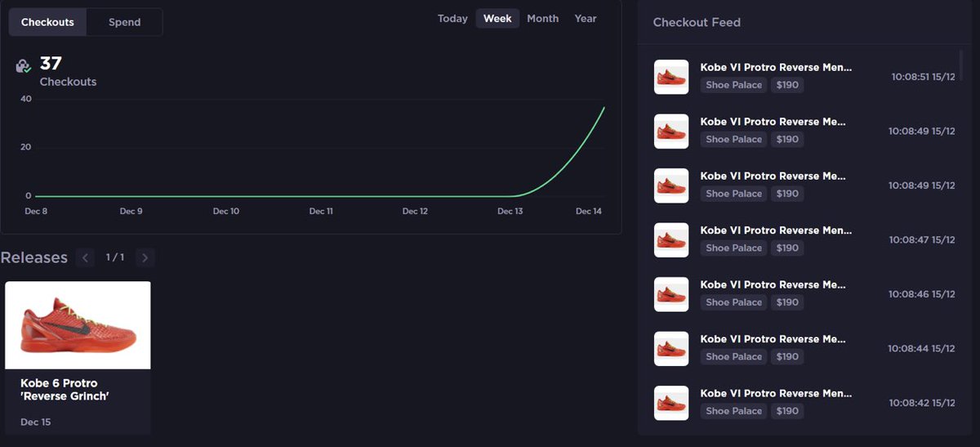Select the Week time range
This screenshot has width=980, height=447.
pos(497,19)
